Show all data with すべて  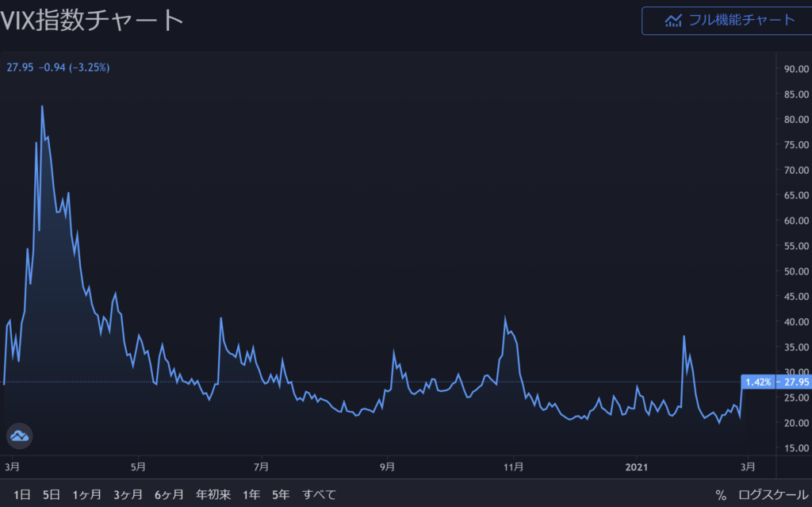click(x=319, y=494)
